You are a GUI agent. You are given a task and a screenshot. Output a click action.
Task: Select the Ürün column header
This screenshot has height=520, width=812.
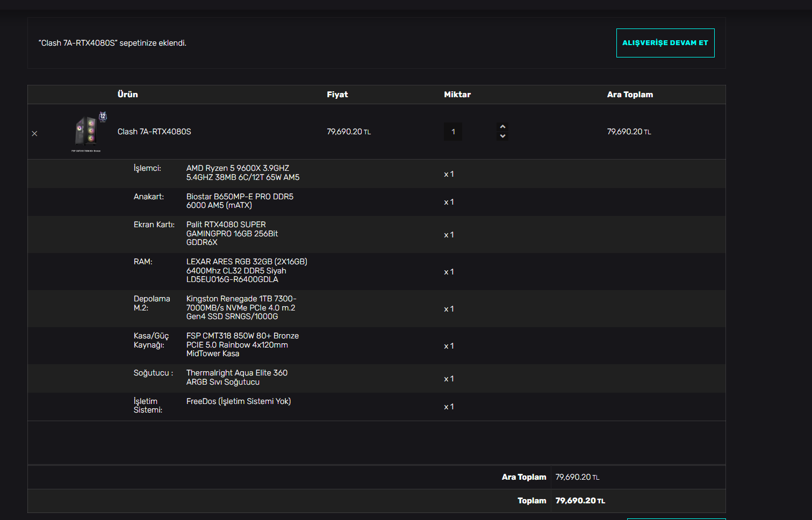click(x=128, y=95)
